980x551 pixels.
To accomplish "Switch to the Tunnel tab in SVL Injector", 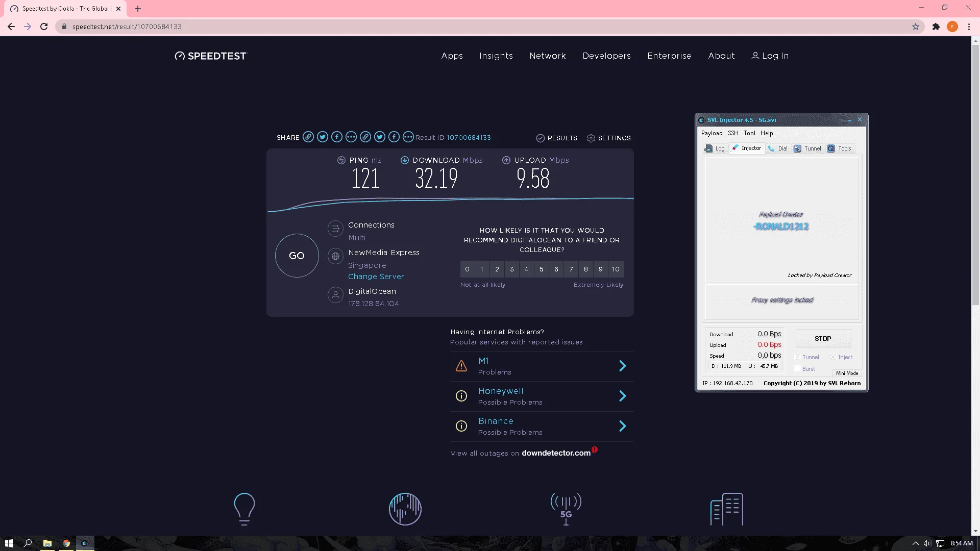I will pos(807,148).
